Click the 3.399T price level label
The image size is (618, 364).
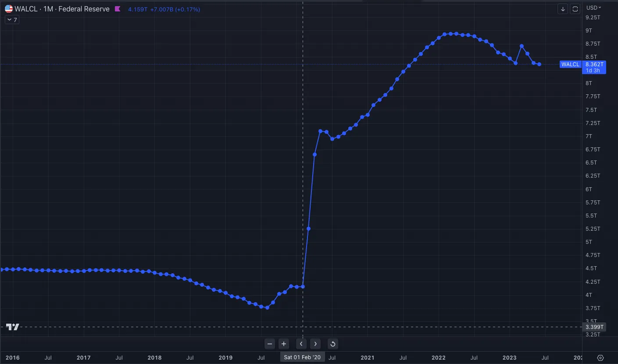593,327
